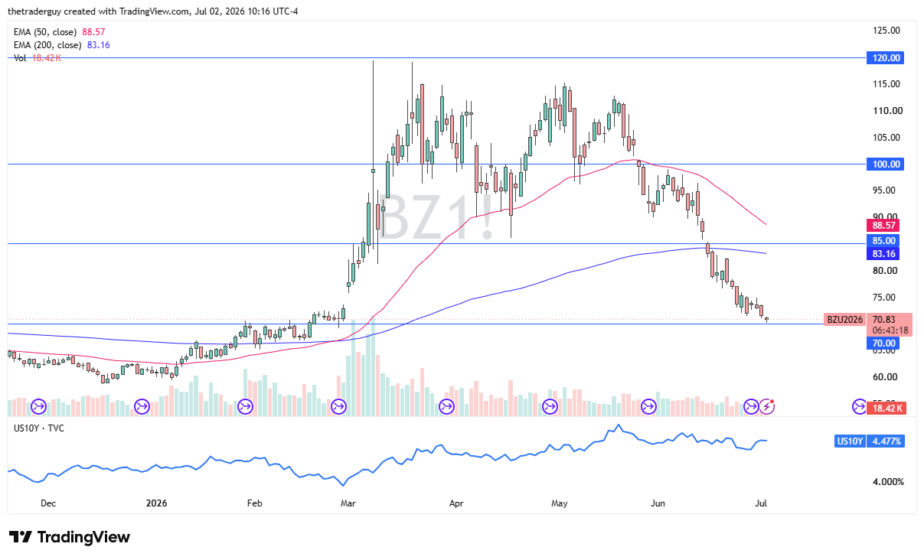This screenshot has height=560, width=924.
Task: Click the 85.00 horizontal line label
Action: pyautogui.click(x=884, y=240)
